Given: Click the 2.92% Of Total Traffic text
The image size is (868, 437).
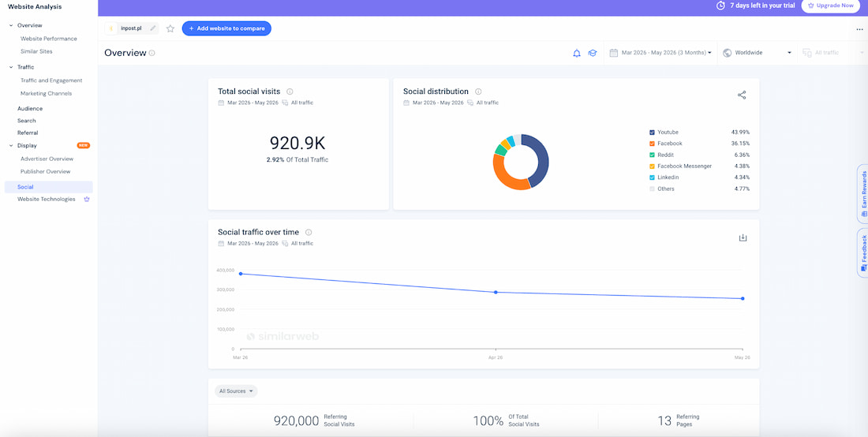Looking at the screenshot, I should tap(297, 160).
